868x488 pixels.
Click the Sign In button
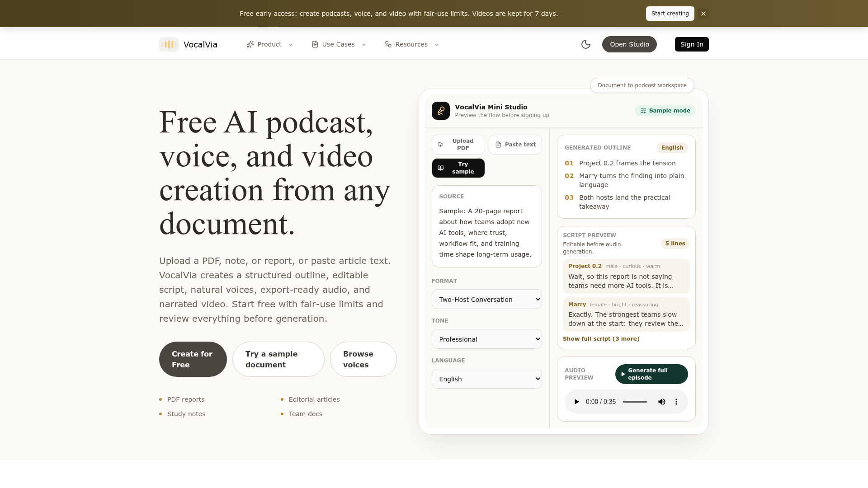[x=692, y=44]
